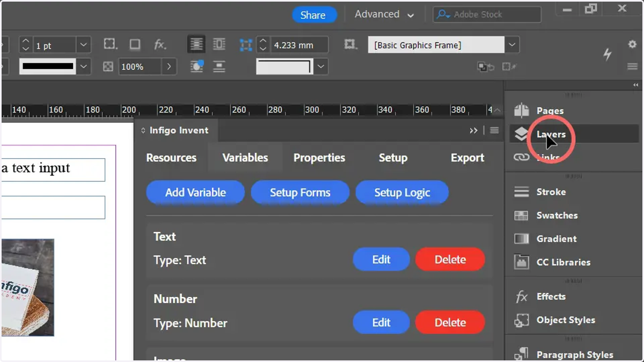This screenshot has height=362, width=644.
Task: Click the quick apply lightning icon
Action: click(608, 54)
